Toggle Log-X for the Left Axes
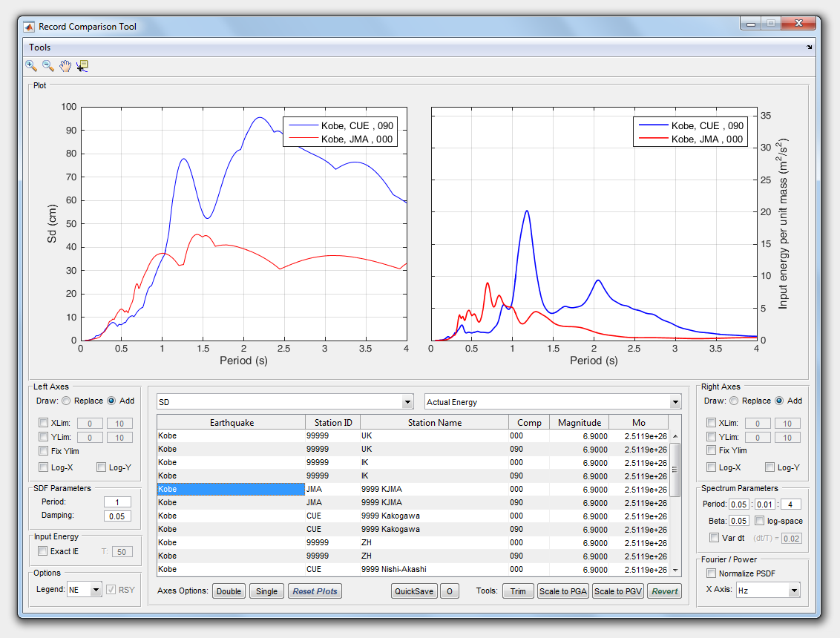840x638 pixels. (x=44, y=467)
